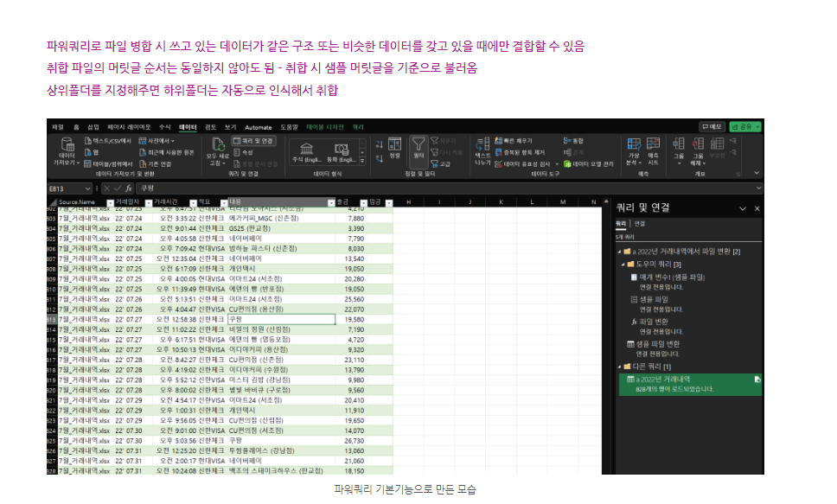The image size is (837, 504).
Task: Open 데이터 모델 관리 (Manage Data Model)
Action: point(589,164)
